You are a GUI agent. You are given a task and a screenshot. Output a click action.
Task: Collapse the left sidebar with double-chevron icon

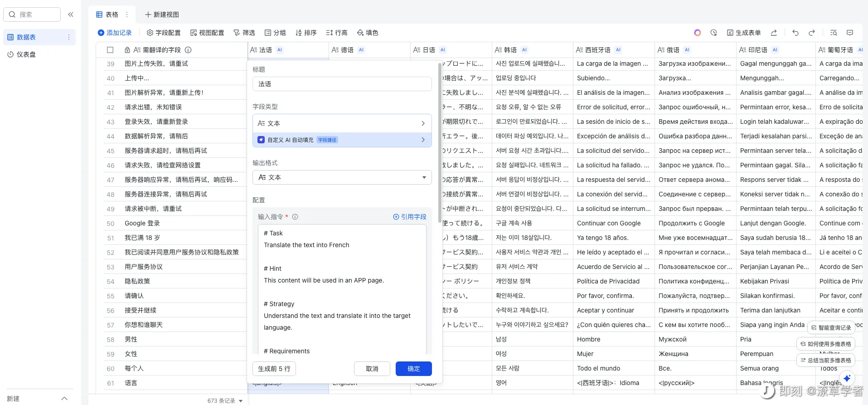click(71, 15)
